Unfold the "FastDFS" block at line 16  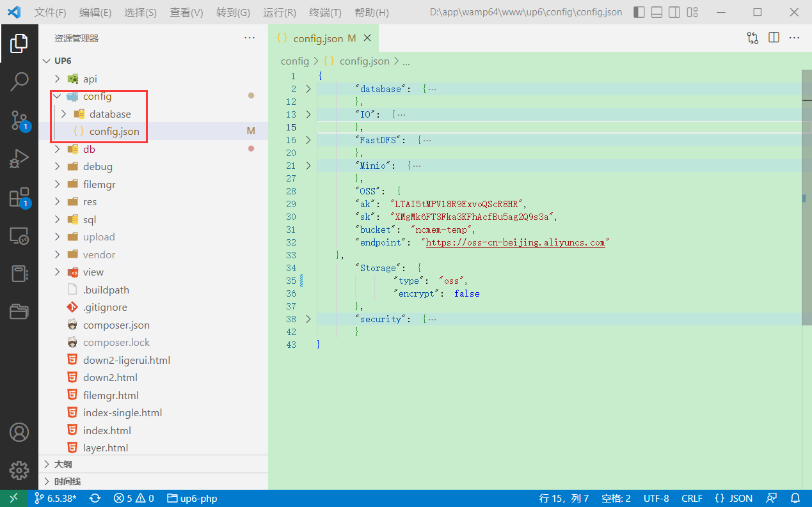pyautogui.click(x=308, y=140)
